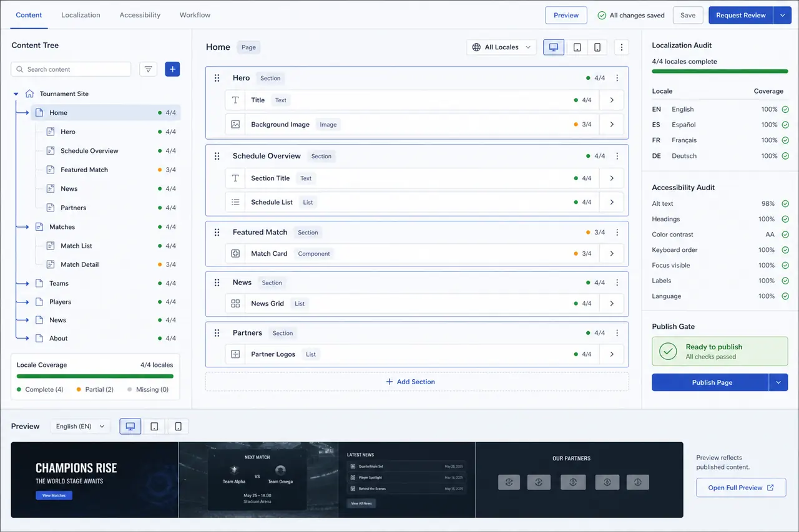Click the home icon of Tournament Site

29,94
